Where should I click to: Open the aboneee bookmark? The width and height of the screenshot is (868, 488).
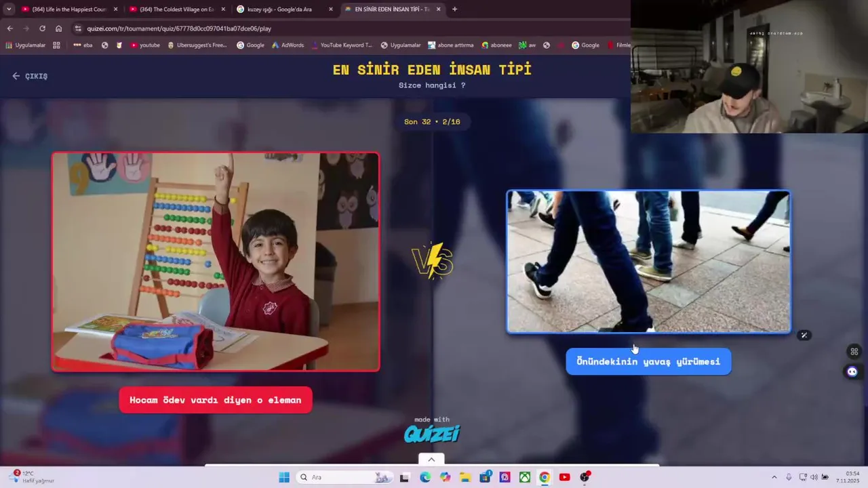pyautogui.click(x=496, y=45)
